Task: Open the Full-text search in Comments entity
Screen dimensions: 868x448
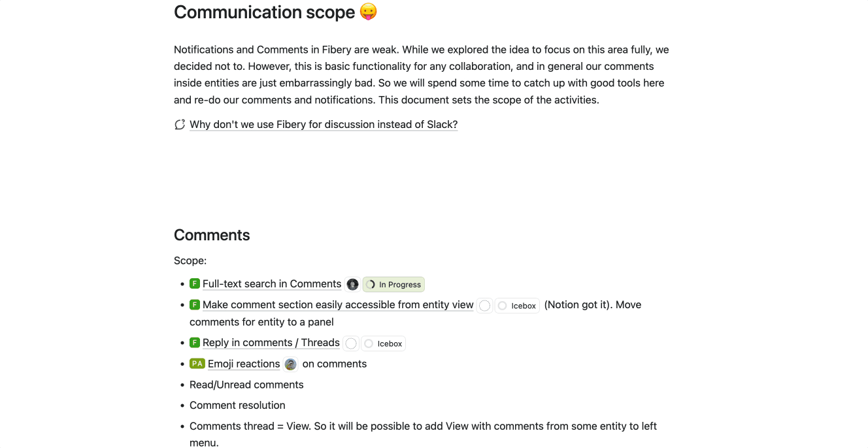Action: pyautogui.click(x=272, y=283)
